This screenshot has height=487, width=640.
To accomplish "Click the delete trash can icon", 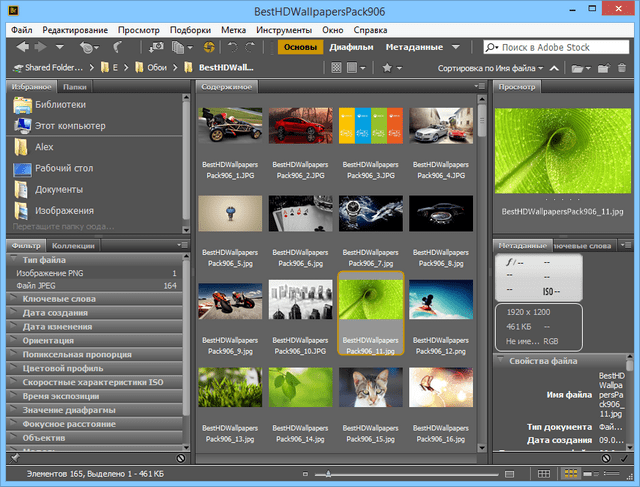I will tap(623, 68).
